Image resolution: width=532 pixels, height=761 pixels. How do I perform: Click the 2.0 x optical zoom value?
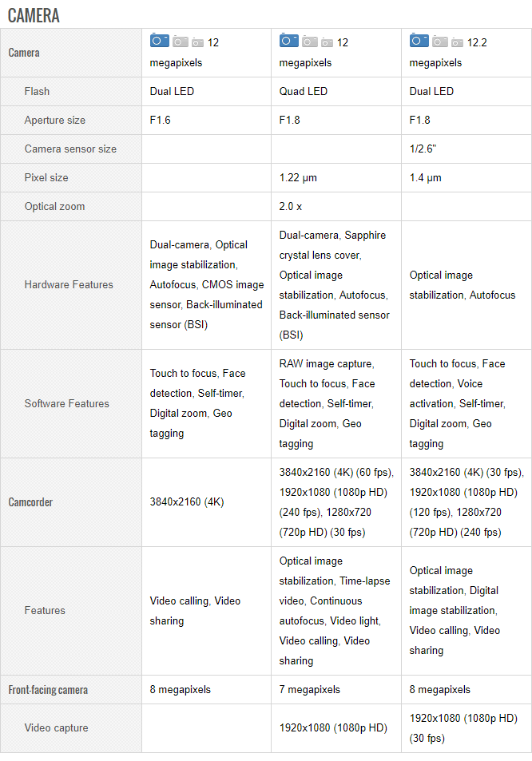pos(291,206)
